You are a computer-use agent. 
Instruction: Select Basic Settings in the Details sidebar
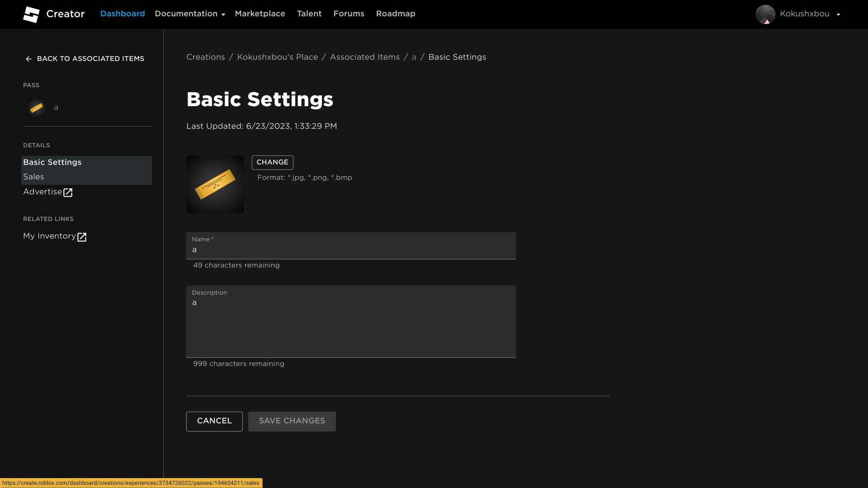click(x=86, y=163)
